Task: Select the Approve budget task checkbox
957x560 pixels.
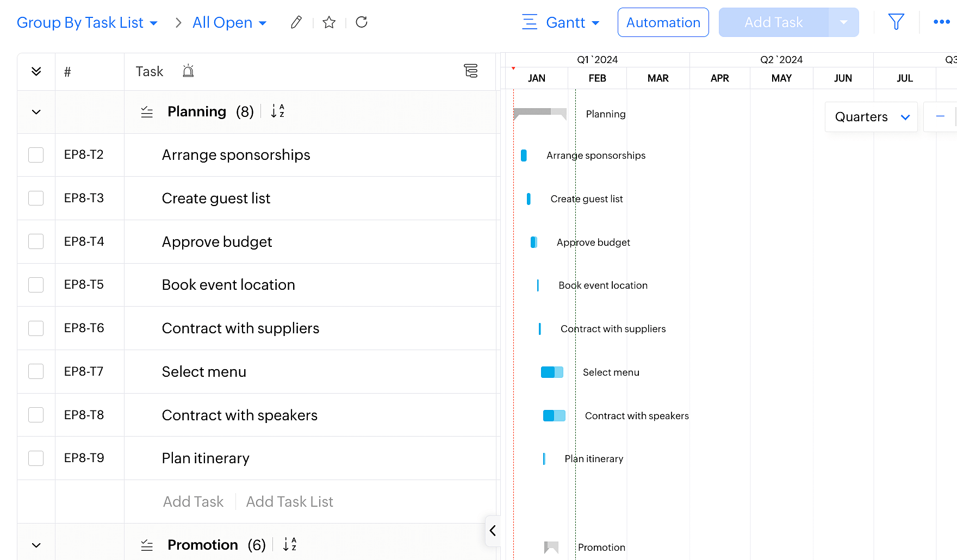Action: [x=36, y=241]
